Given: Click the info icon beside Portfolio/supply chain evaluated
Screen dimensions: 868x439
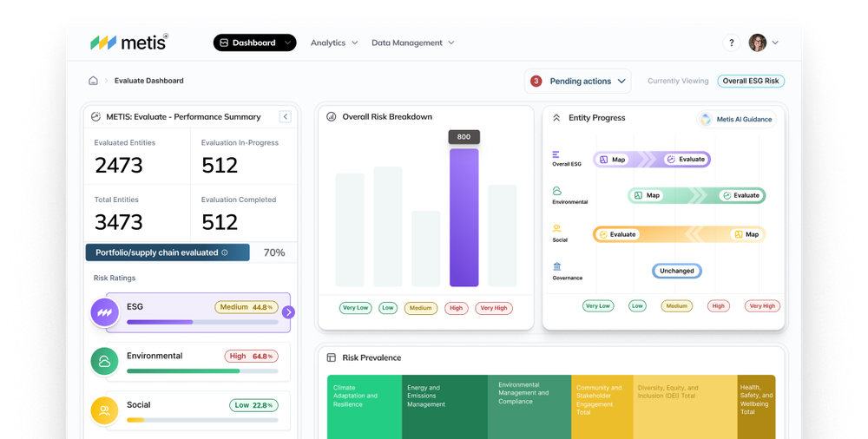Looking at the screenshot, I should [225, 252].
